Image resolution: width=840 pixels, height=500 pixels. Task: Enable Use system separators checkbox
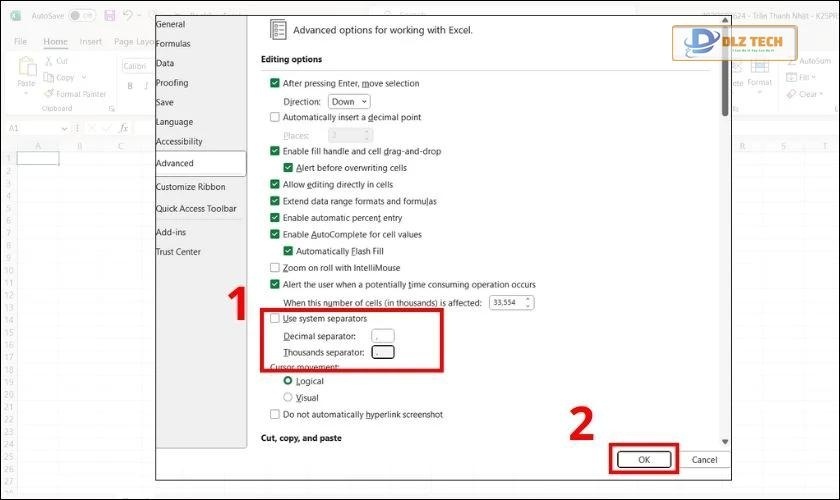(x=275, y=319)
